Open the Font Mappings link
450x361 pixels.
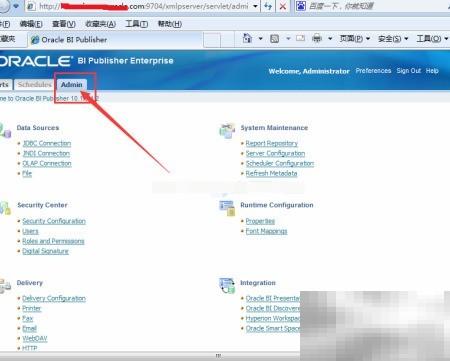[266, 231]
